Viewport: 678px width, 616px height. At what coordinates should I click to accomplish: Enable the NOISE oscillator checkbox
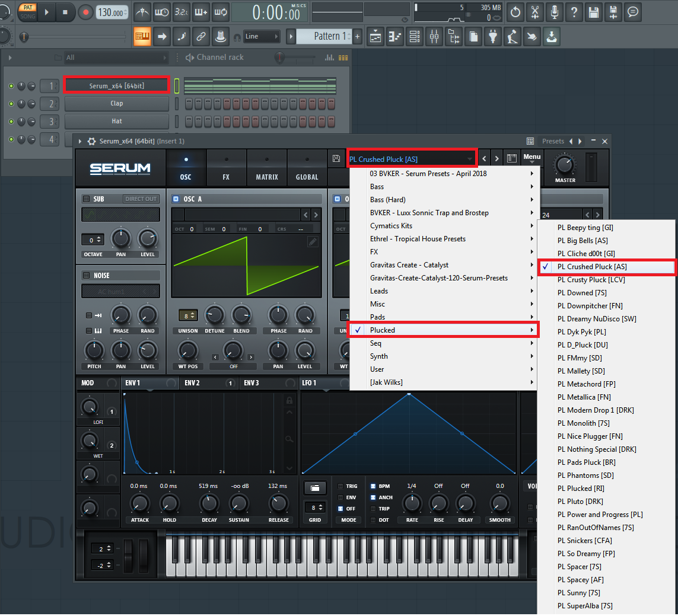point(86,275)
